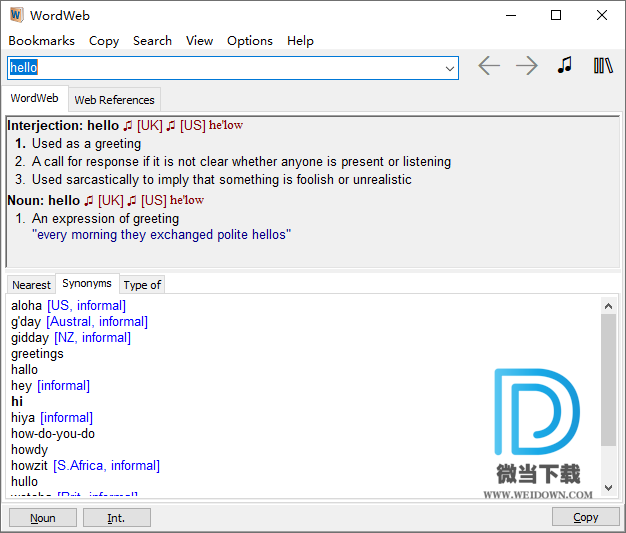This screenshot has height=533, width=626.
Task: Select synonym 'hey'
Action: pyautogui.click(x=21, y=386)
